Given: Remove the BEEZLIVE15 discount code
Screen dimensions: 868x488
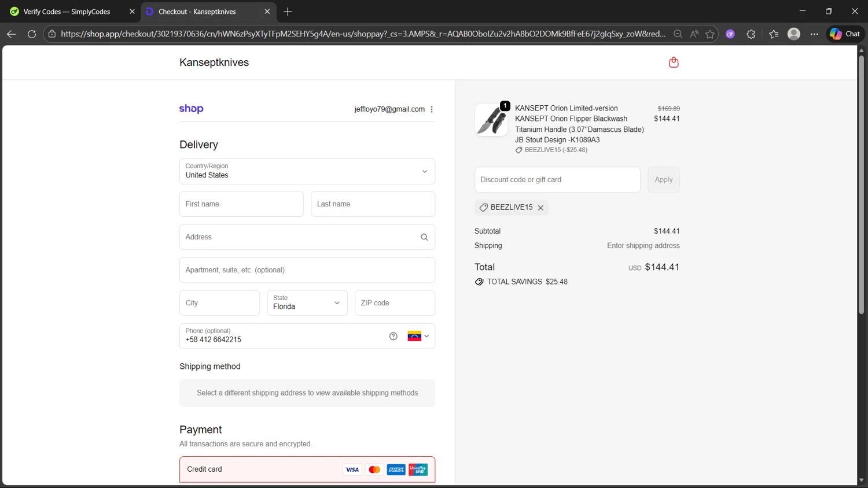Looking at the screenshot, I should click(540, 208).
